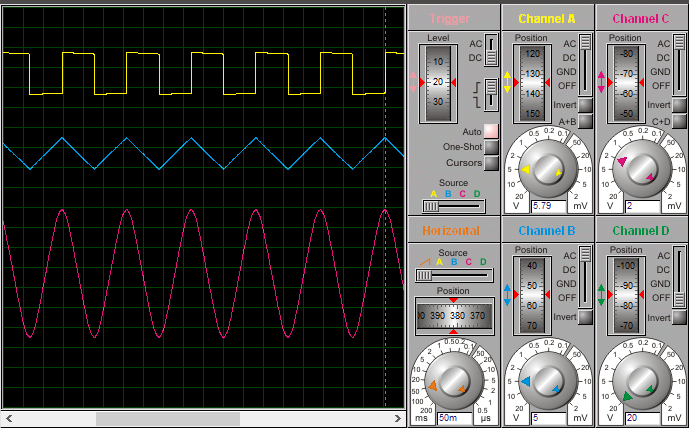Toggle the Auto trigger button
The width and height of the screenshot is (689, 428).
tap(491, 131)
